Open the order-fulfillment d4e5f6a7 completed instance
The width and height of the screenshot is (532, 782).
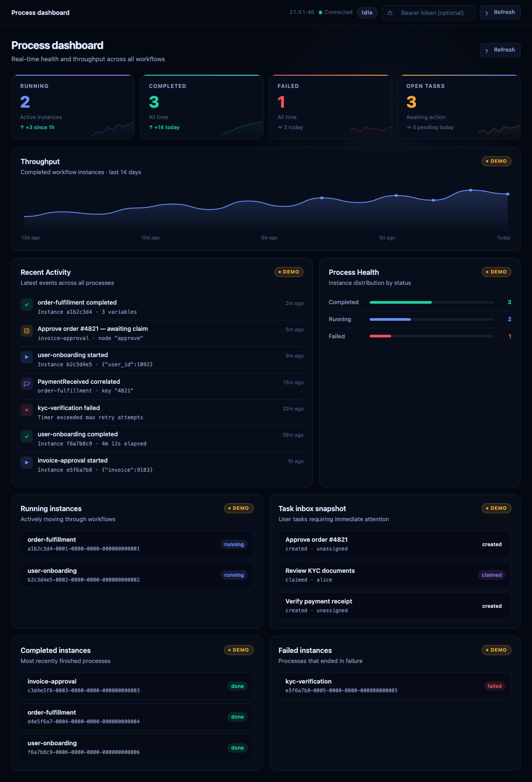137,717
